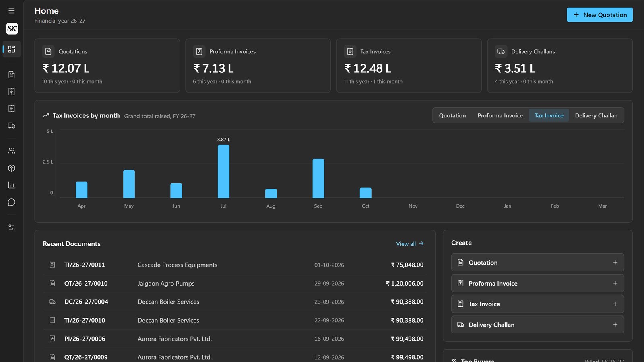Click the plus icon on Create Delivery Challan row
644x362 pixels.
pos(615,325)
